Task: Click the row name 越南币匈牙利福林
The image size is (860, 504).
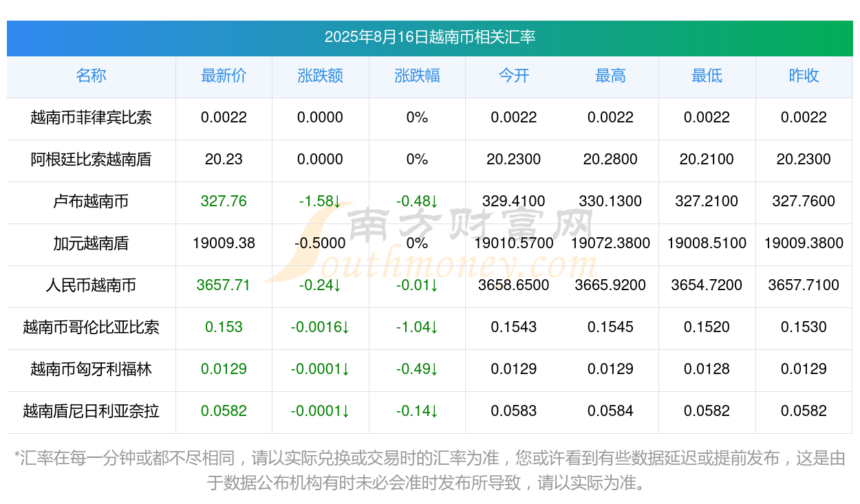Action: point(91,369)
